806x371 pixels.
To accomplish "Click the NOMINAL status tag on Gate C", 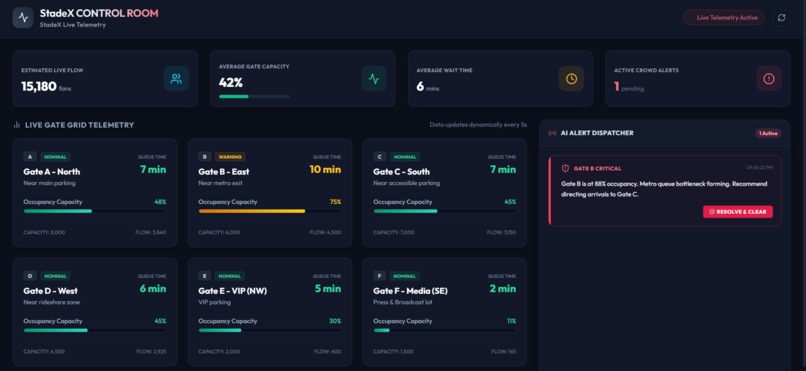I will 405,157.
